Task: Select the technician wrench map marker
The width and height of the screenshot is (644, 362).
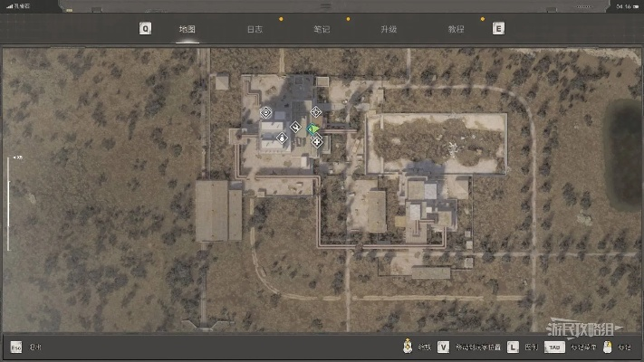Action: pos(294,127)
